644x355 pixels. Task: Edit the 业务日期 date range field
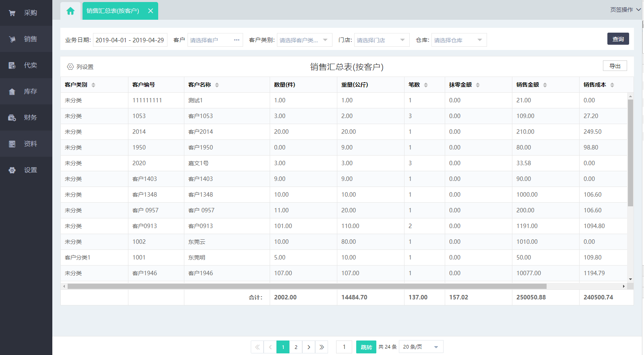[130, 40]
